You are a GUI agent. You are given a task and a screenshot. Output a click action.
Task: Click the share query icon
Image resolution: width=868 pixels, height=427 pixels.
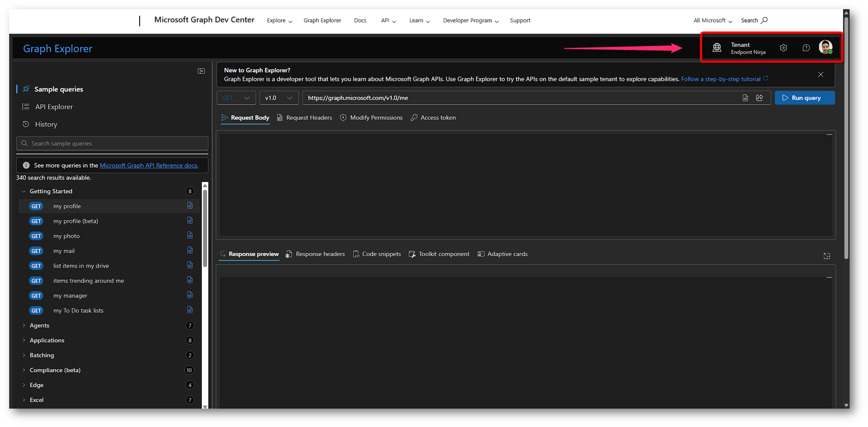click(759, 98)
